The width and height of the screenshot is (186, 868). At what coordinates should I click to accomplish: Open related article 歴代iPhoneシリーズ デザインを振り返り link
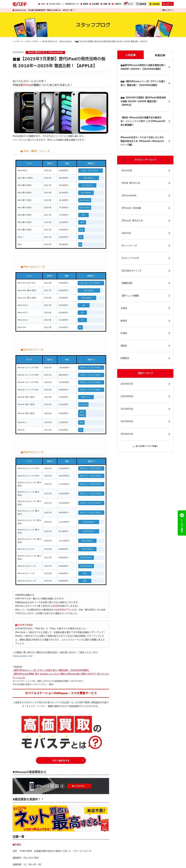[51, 670]
